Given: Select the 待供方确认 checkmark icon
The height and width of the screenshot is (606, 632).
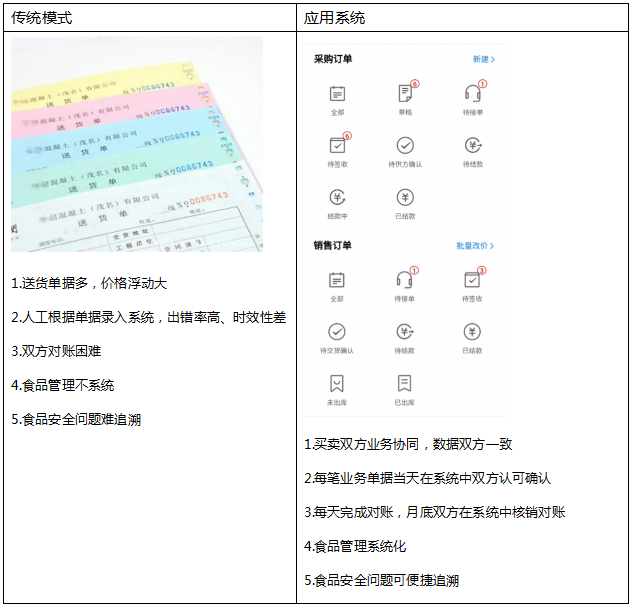Looking at the screenshot, I should pos(405,145).
